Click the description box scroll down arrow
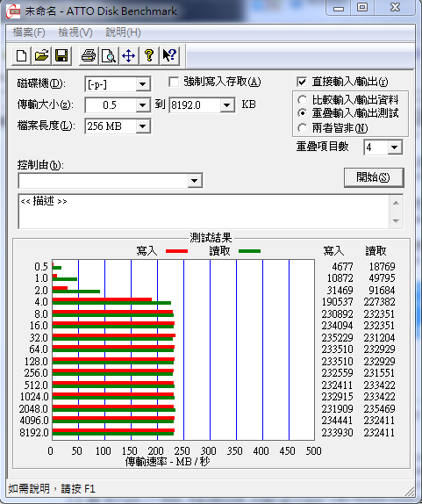 (x=396, y=220)
